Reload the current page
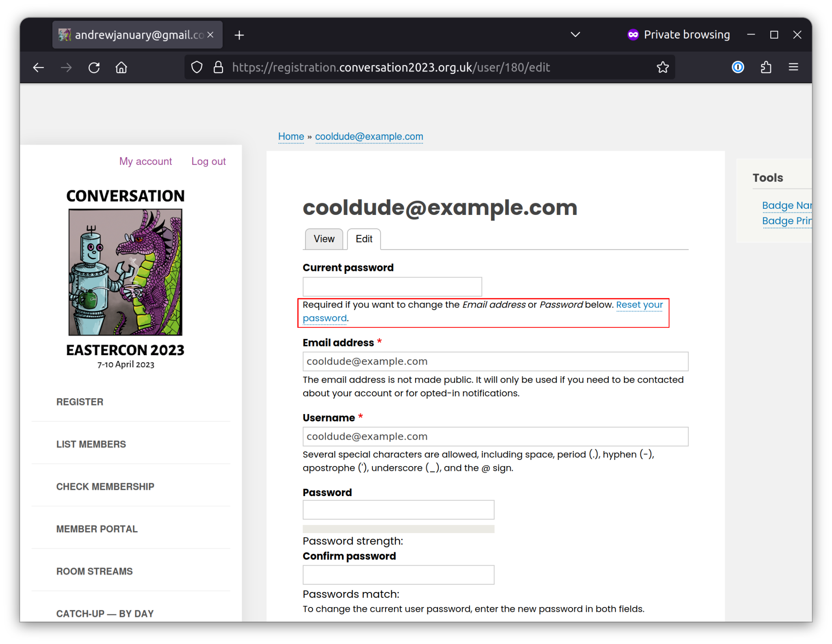 tap(94, 67)
